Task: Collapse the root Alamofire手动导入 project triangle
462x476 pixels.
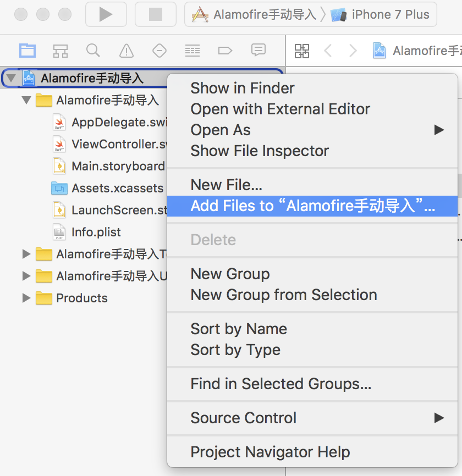Action: pos(11,78)
